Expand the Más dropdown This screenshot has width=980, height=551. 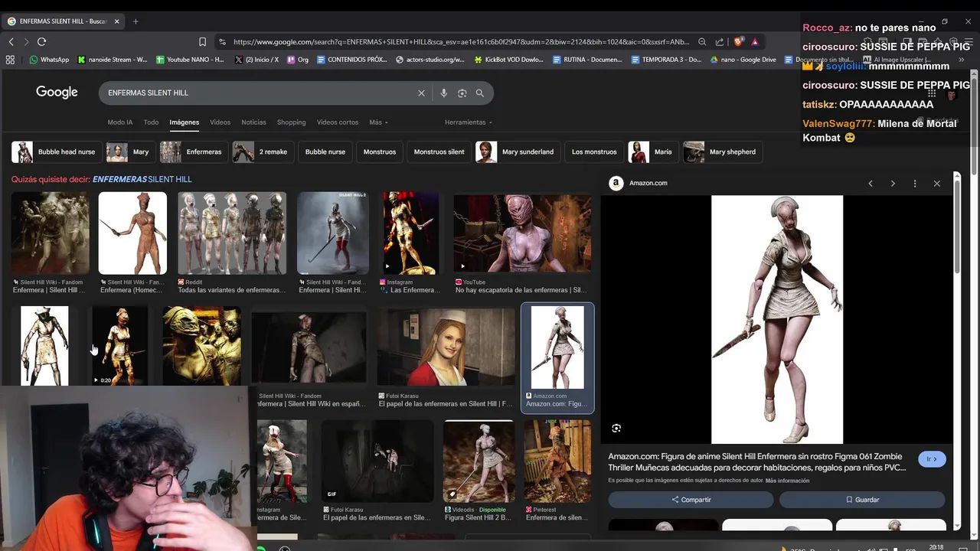click(379, 122)
